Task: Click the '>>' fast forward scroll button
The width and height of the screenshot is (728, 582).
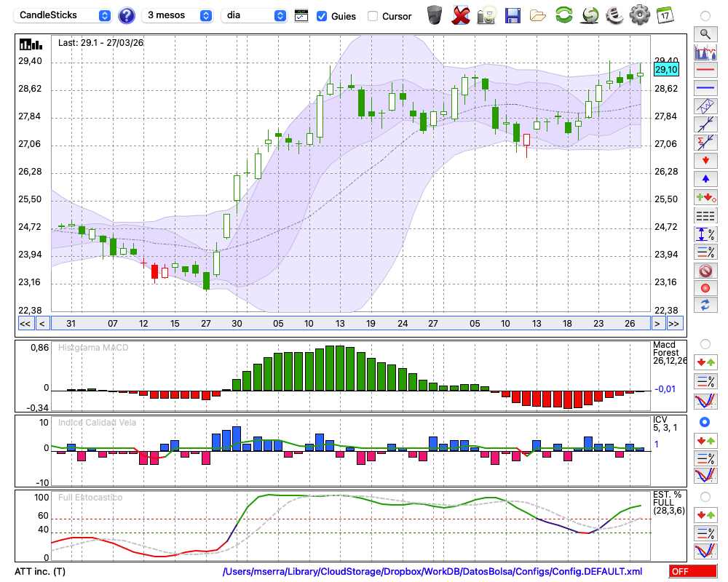Action: click(674, 324)
